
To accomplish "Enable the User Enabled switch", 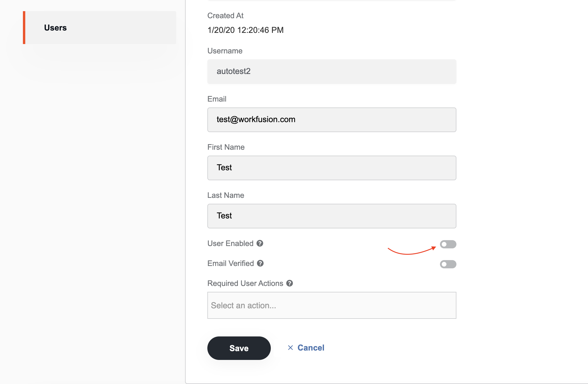I will tap(448, 244).
